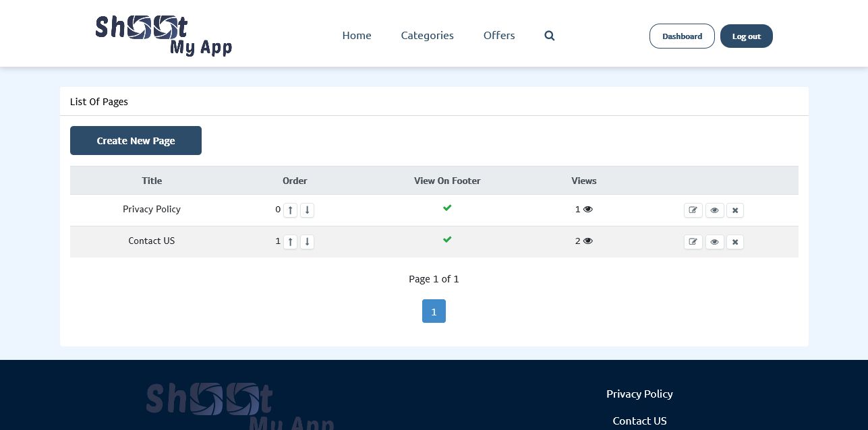This screenshot has height=430, width=868.
Task: View the Contact US page via eye button
Action: (x=714, y=242)
